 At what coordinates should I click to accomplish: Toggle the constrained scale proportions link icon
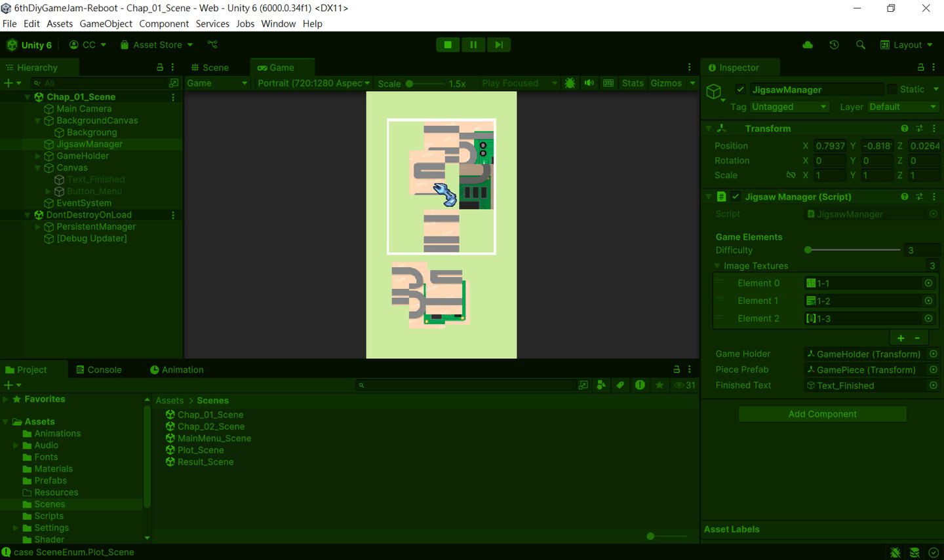coord(791,175)
